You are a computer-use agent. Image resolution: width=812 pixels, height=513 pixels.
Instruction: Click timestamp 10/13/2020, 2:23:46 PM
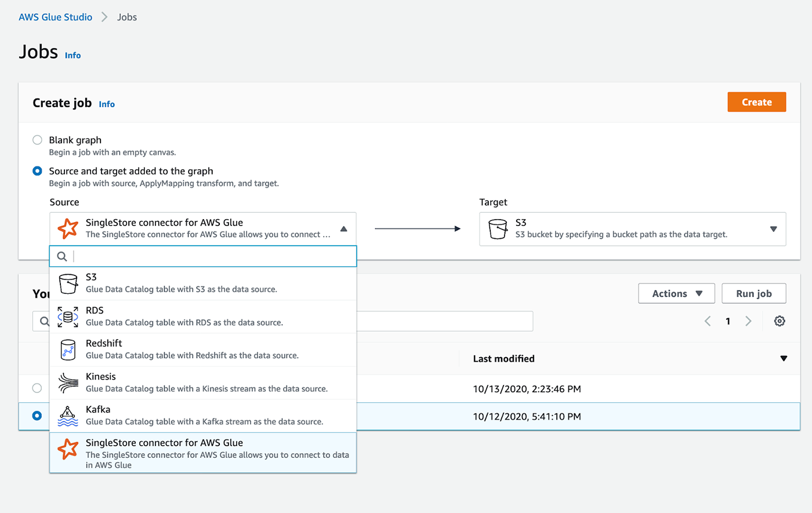pyautogui.click(x=527, y=389)
